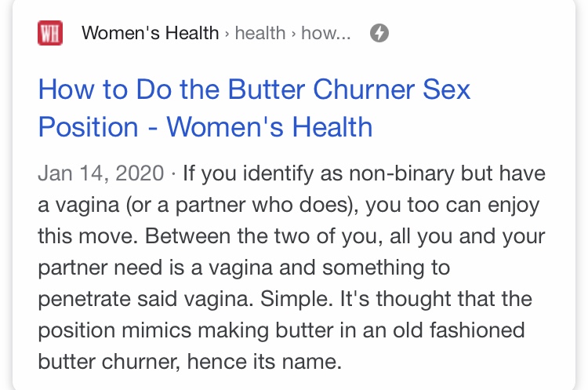Select the Women's Health site name breadcrumb
This screenshot has width=588, height=390.
point(151,33)
